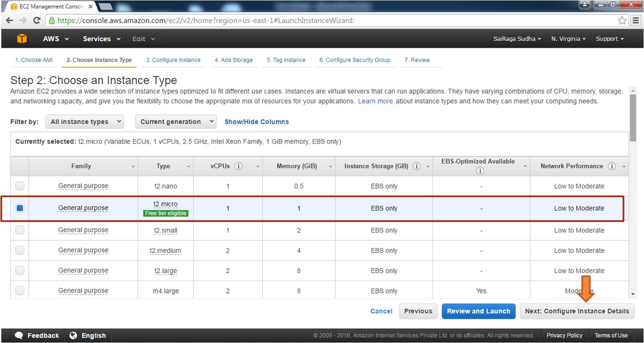Open the Memory (GiB) column sort arrow
Image resolution: width=644 pixels, height=343 pixels.
click(x=331, y=167)
